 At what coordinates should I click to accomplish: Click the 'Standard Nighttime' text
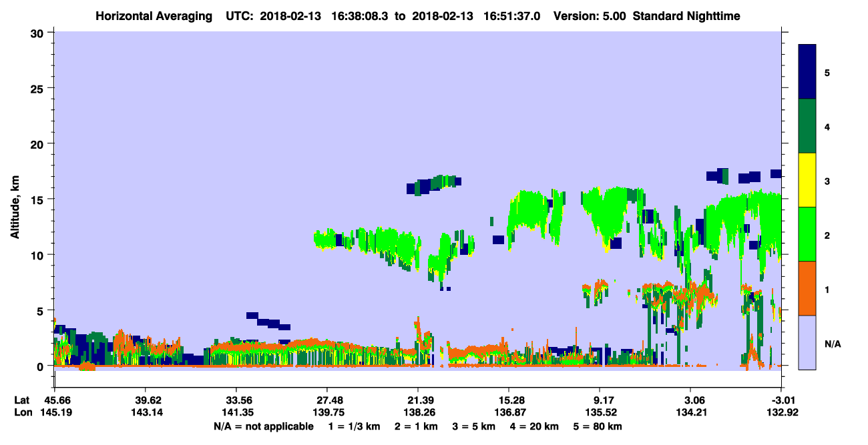[x=687, y=15]
